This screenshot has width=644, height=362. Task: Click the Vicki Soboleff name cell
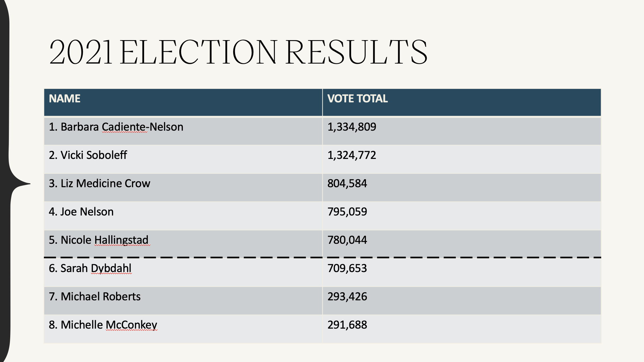(88, 155)
